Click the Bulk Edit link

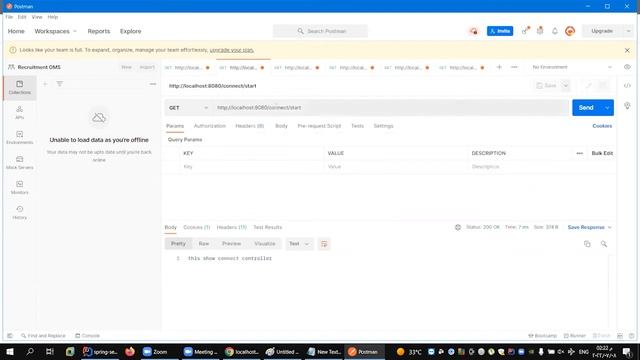pos(602,153)
